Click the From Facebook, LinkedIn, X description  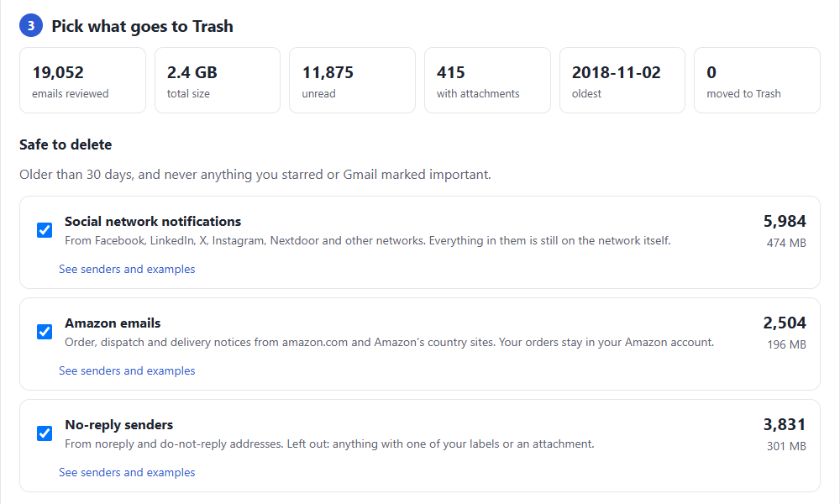[x=368, y=240]
